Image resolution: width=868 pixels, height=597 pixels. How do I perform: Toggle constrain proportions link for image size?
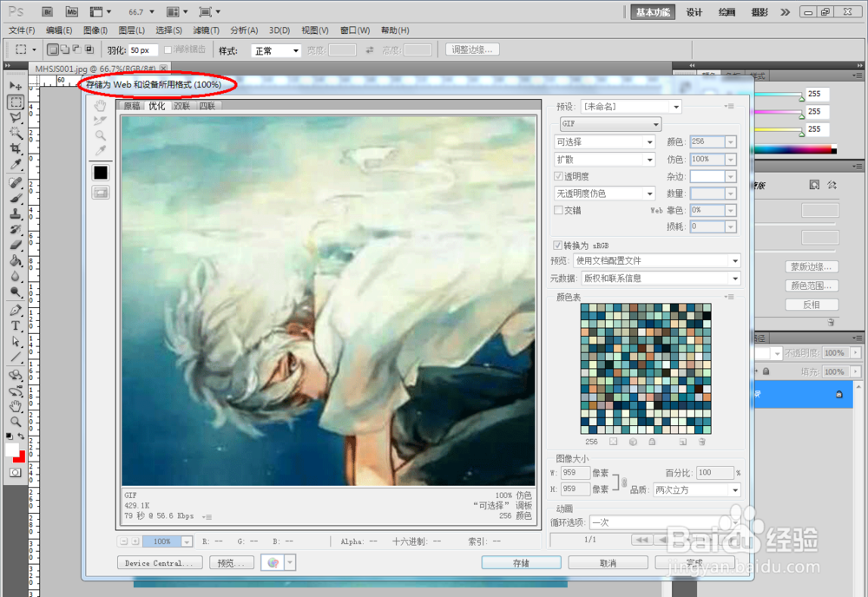coord(624,482)
